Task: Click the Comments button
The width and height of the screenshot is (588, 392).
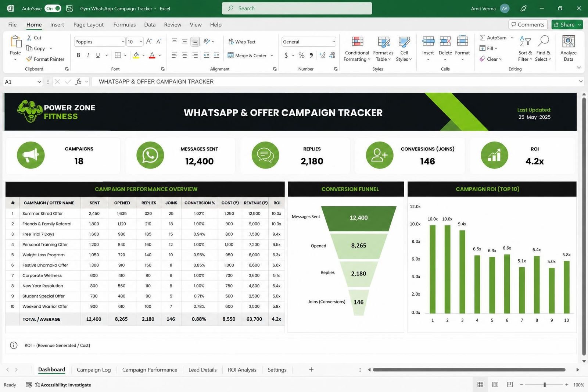Action: tap(528, 25)
